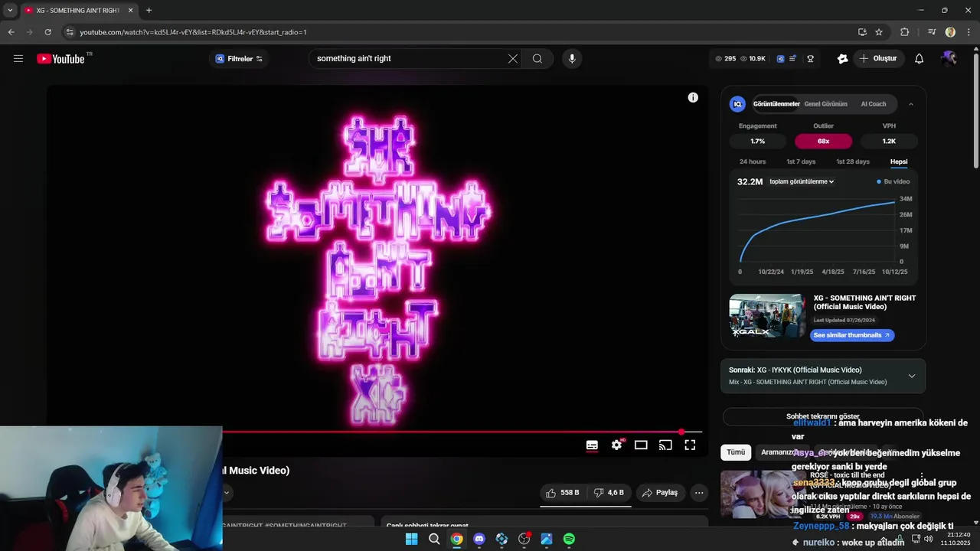The image size is (980, 551).
Task: Dislike the video with 4,6 B
Action: pos(609,493)
